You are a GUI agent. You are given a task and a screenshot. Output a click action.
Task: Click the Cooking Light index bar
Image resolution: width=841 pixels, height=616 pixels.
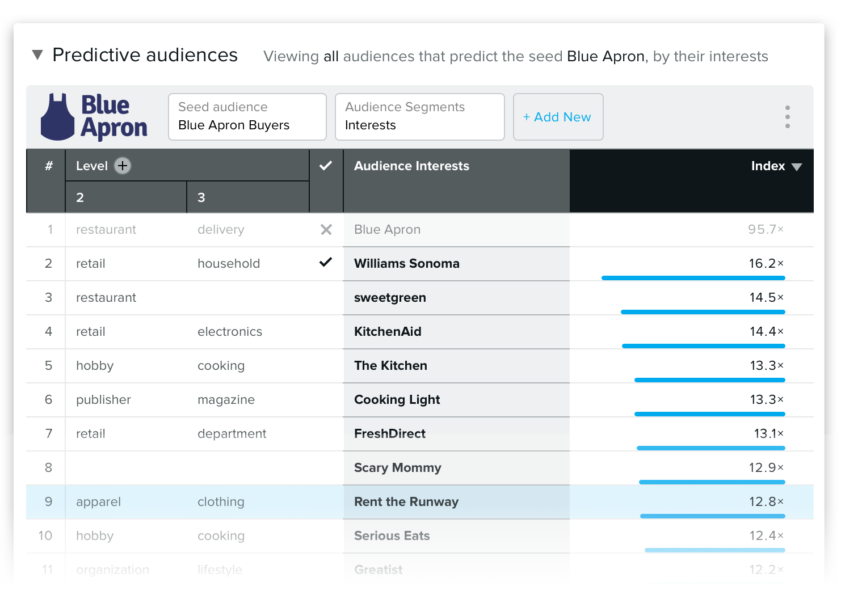[709, 414]
